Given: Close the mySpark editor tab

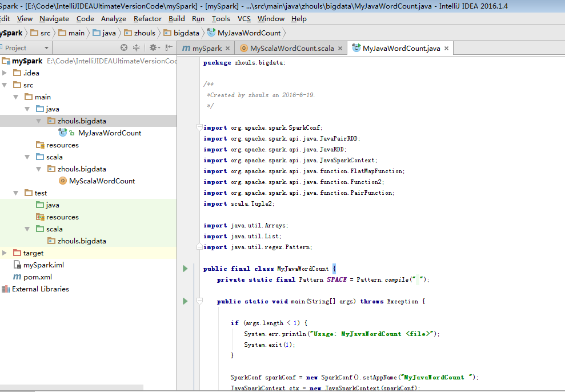Looking at the screenshot, I should pos(227,48).
